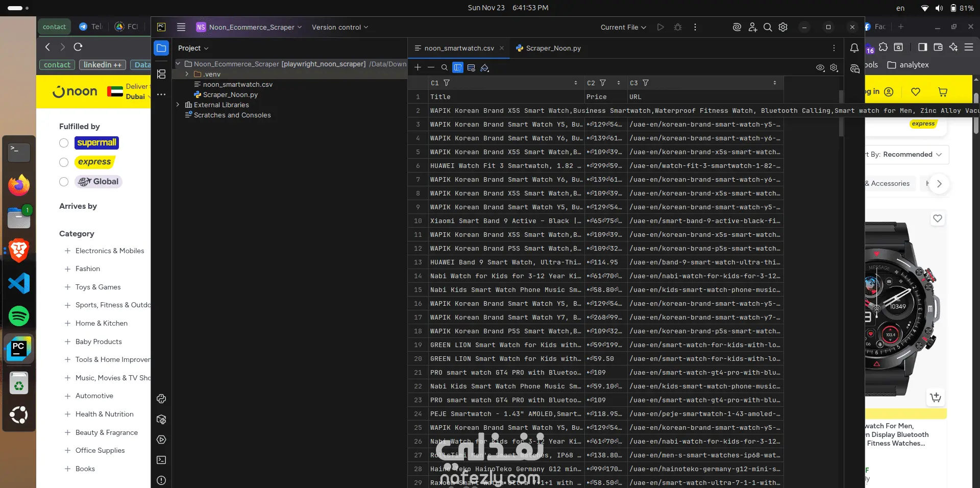Expand External Libraries in the project tree
The width and height of the screenshot is (980, 488).
178,105
